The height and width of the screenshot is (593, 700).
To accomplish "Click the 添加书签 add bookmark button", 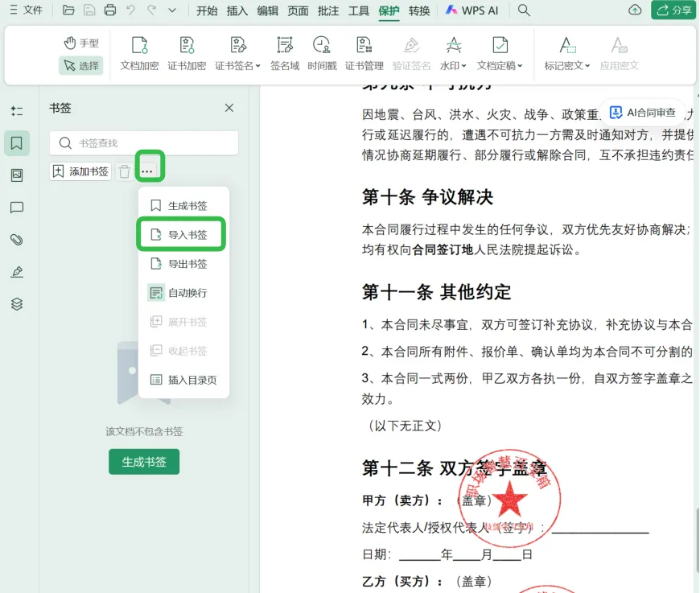I will tap(80, 171).
